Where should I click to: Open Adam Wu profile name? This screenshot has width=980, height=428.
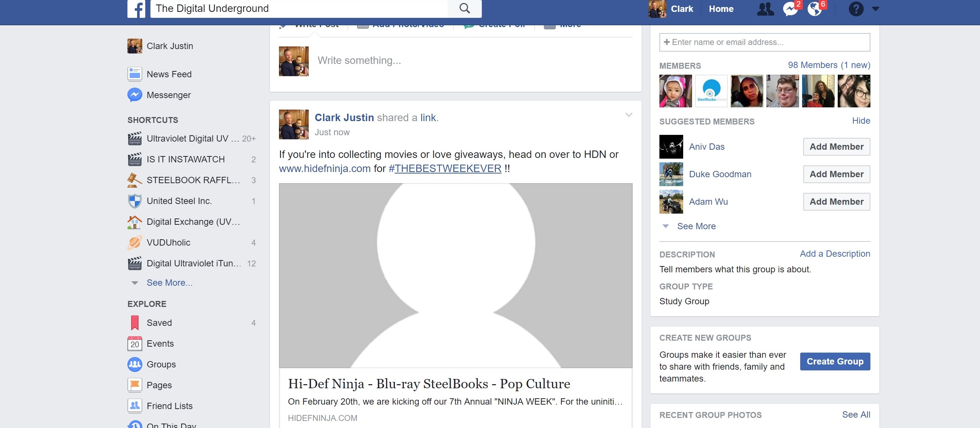click(708, 202)
